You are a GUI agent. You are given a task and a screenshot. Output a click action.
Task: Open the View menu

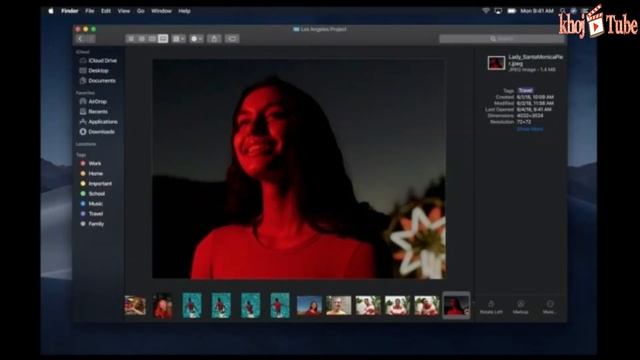pyautogui.click(x=124, y=11)
